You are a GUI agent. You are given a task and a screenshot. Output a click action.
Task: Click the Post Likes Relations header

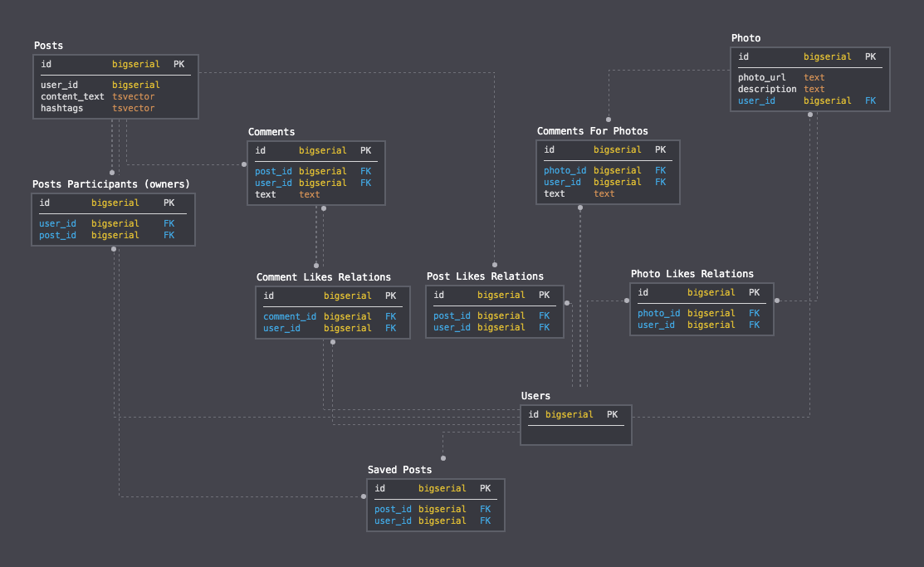tap(486, 276)
